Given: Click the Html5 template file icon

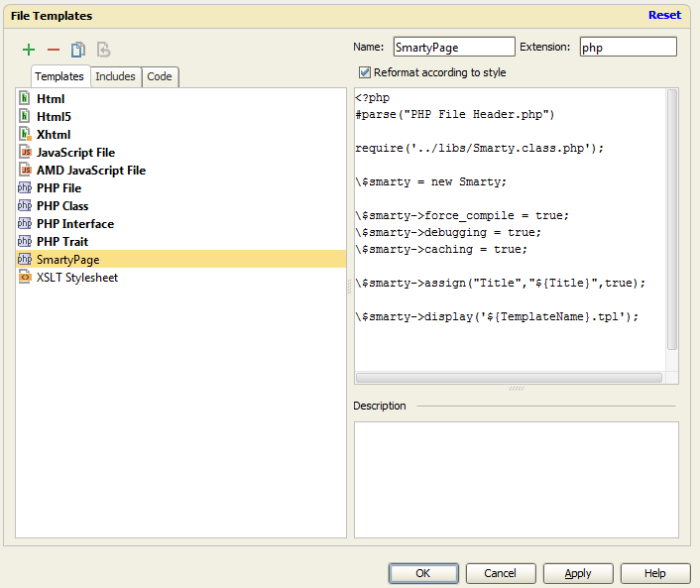Looking at the screenshot, I should (x=25, y=116).
